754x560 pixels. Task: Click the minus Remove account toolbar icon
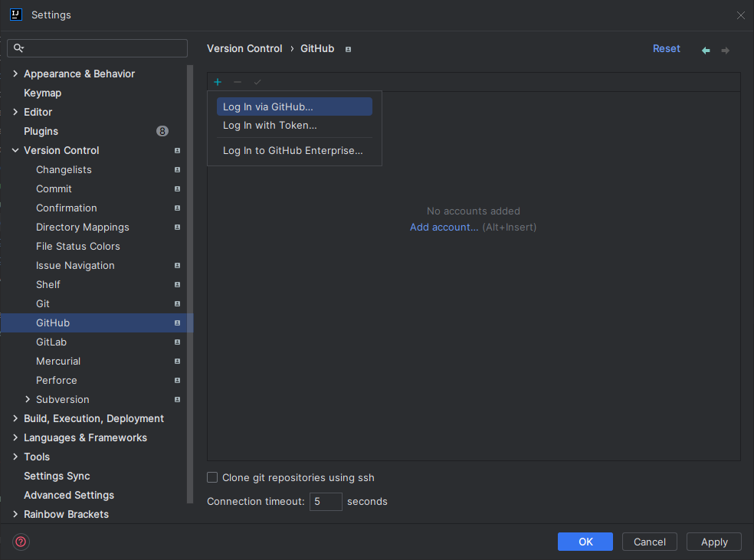(x=238, y=82)
